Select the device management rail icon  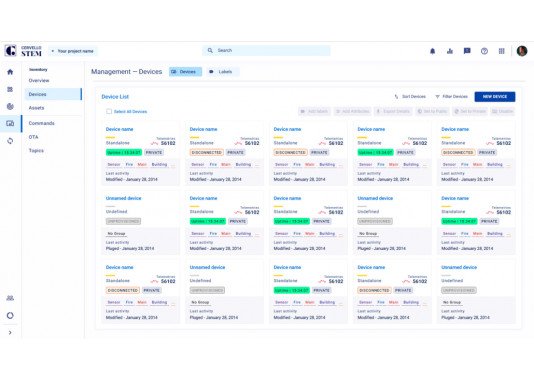(x=10, y=123)
